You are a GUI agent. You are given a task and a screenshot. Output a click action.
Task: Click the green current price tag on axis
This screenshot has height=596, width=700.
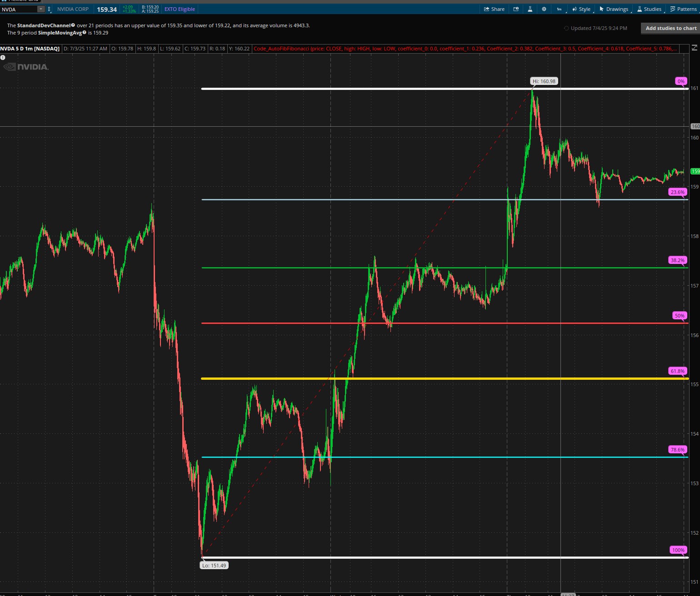coord(695,171)
